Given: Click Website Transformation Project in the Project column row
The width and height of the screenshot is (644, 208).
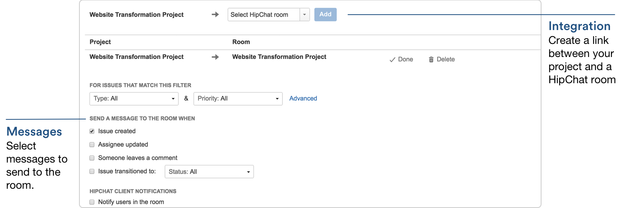Looking at the screenshot, I should coord(136,57).
